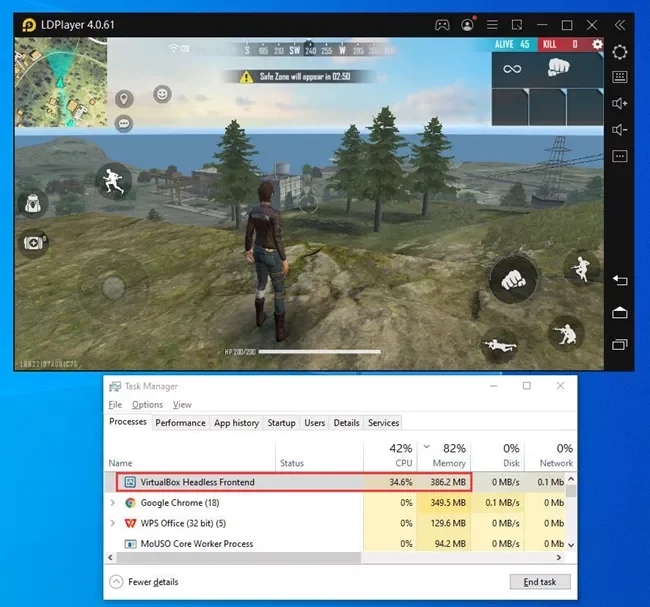Select the MoUSO Core Worker Process row
The height and width of the screenshot is (607, 650).
(x=335, y=544)
